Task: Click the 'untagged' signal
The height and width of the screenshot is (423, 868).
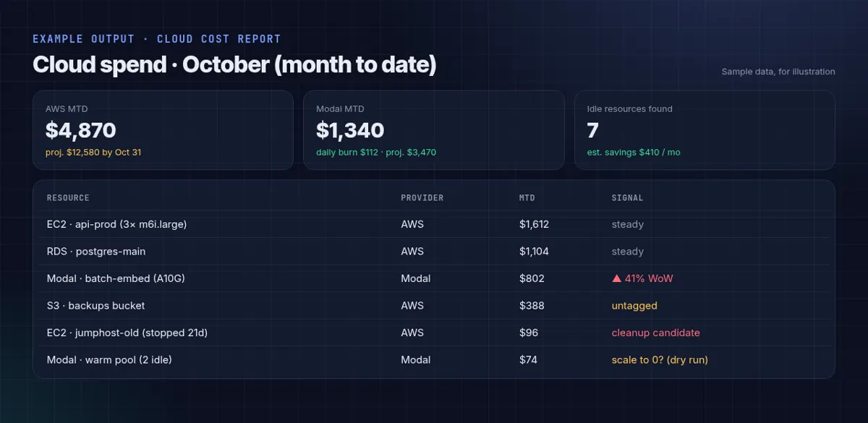Action: click(634, 306)
